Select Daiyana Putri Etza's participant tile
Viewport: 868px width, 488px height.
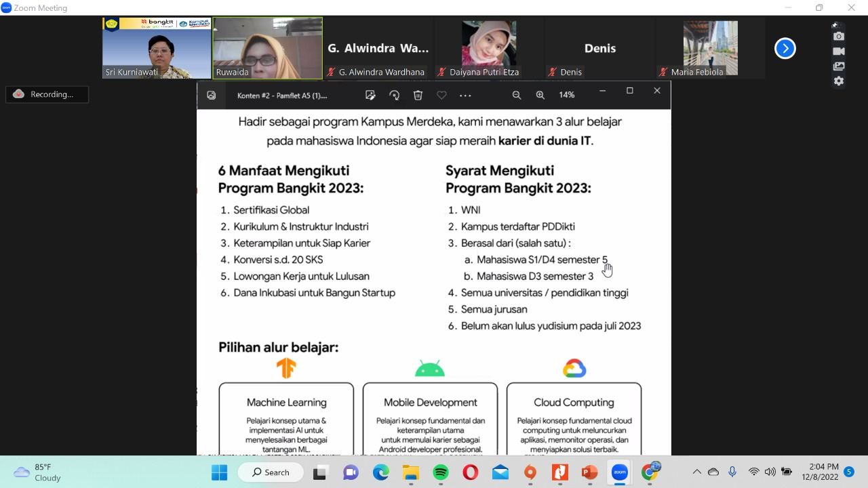(x=489, y=48)
